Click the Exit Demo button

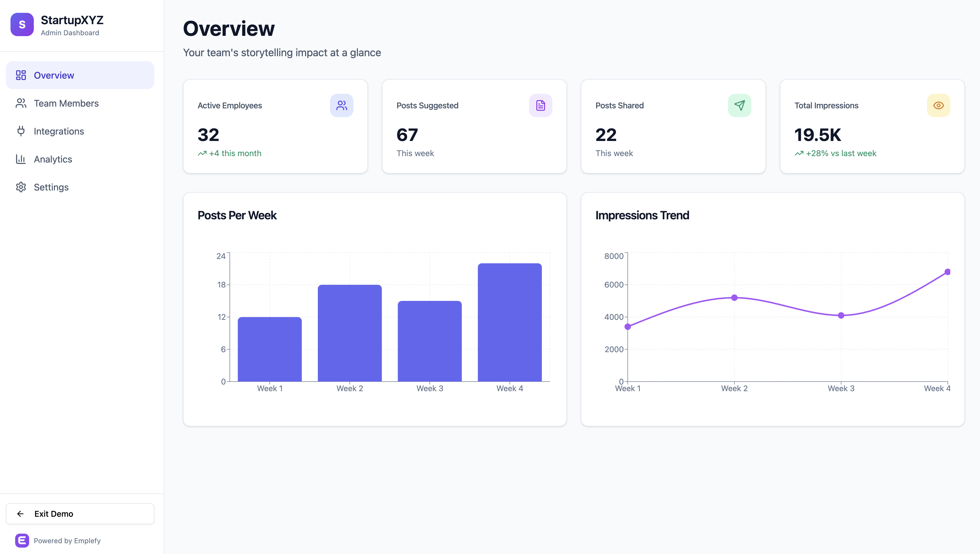point(80,514)
